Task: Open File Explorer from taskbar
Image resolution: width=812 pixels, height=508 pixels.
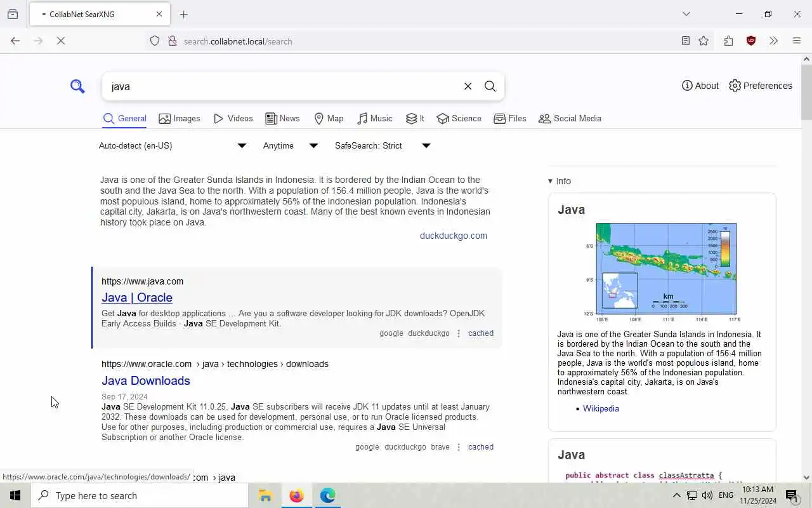Action: pyautogui.click(x=265, y=495)
